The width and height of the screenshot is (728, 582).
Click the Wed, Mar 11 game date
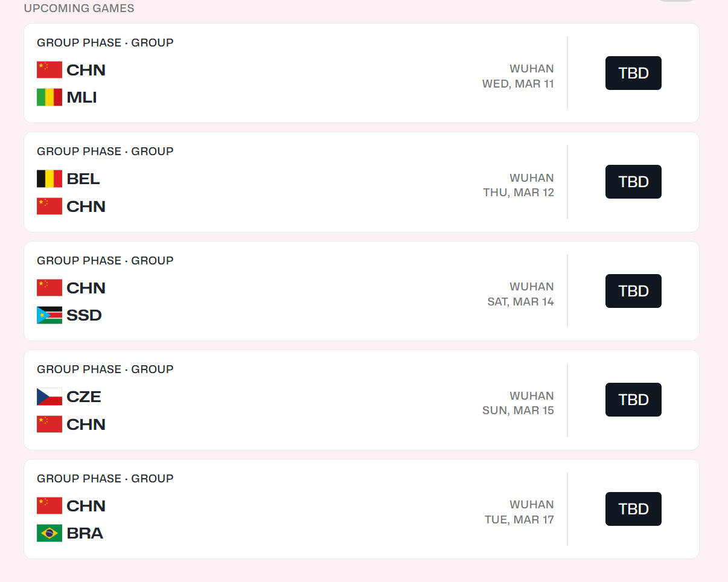(x=518, y=84)
